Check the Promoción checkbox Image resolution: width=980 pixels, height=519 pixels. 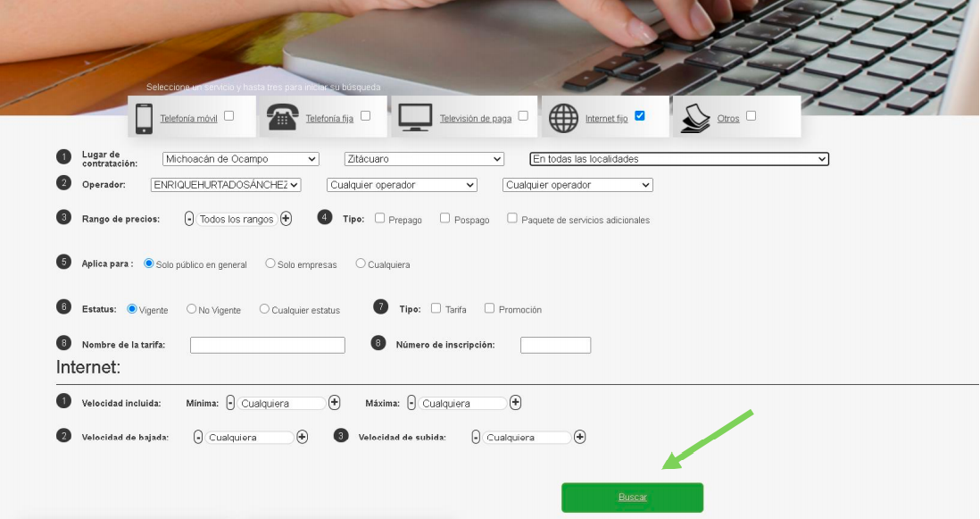pos(489,308)
